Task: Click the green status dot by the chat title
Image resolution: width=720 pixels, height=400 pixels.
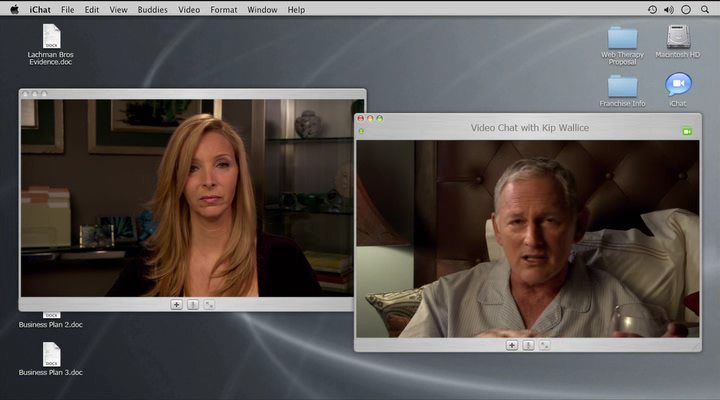Action: [x=361, y=132]
